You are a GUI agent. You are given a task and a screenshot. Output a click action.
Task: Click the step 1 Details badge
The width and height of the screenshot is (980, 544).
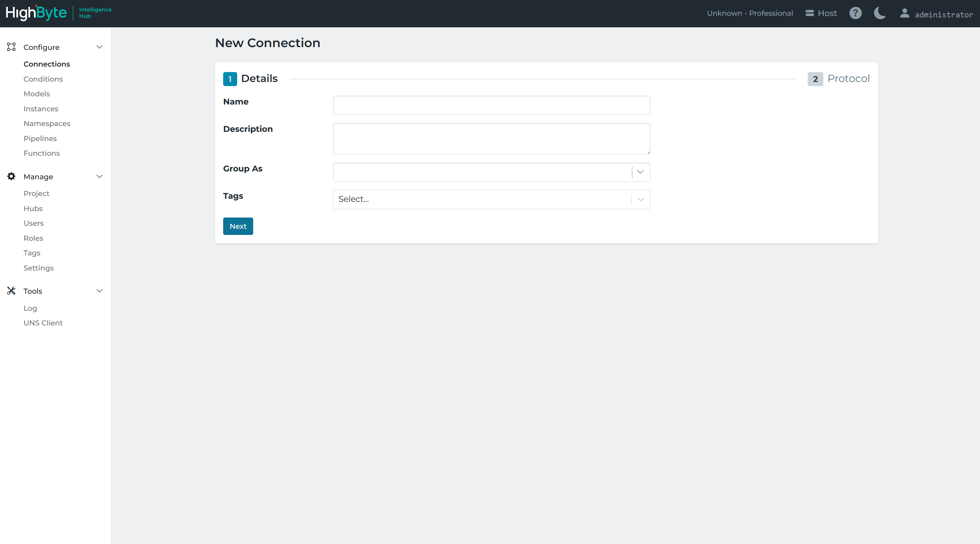pos(230,79)
